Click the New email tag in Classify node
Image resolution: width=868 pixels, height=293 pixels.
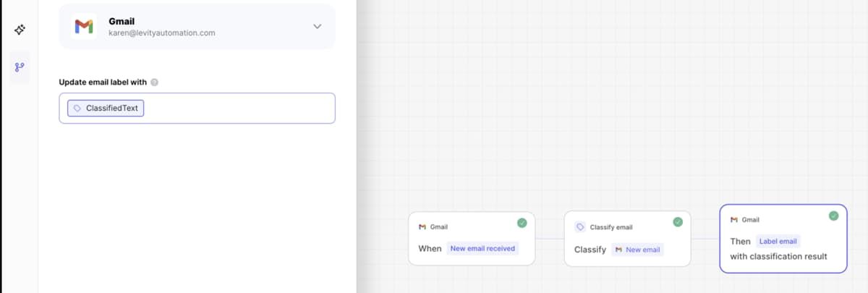(x=637, y=250)
